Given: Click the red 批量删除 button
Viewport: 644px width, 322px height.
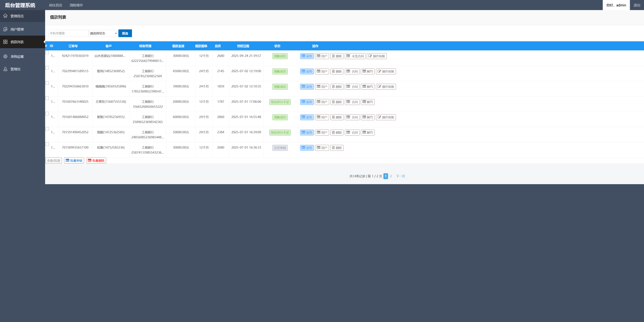Looking at the screenshot, I should click(x=96, y=160).
